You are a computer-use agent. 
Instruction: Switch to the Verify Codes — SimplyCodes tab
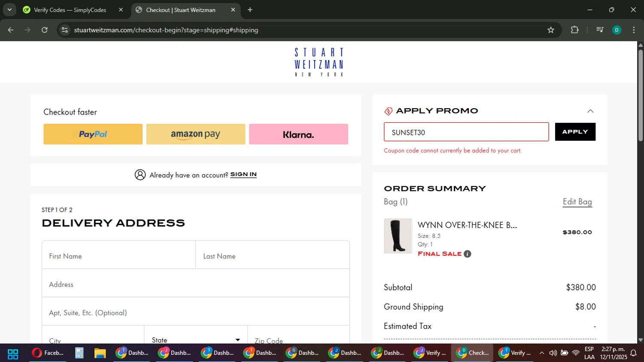tap(70, 10)
